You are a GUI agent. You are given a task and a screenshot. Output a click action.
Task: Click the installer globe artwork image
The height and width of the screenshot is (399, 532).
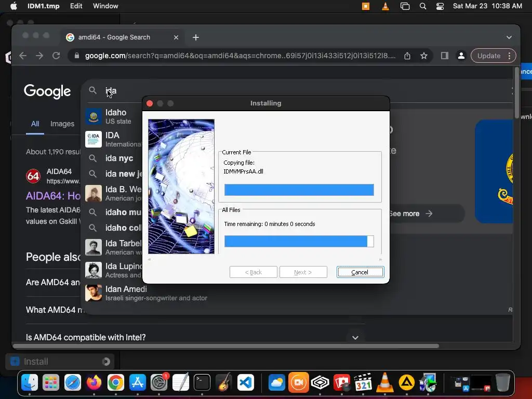click(x=181, y=187)
